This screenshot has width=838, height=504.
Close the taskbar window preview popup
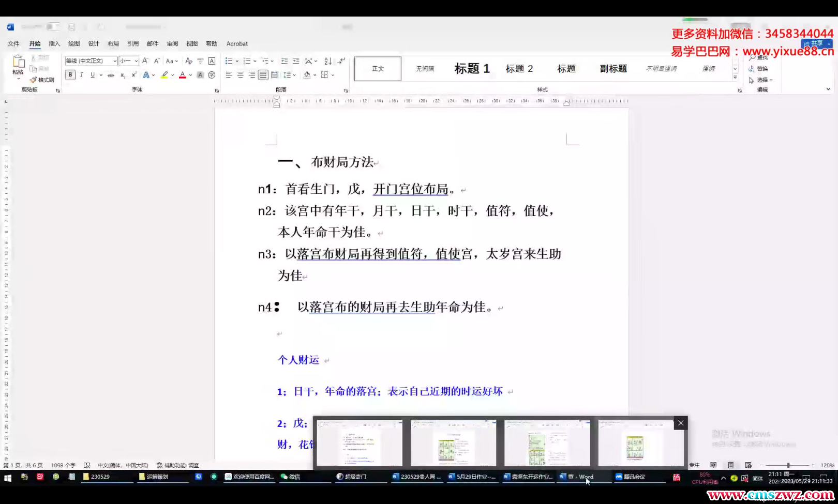(x=681, y=423)
